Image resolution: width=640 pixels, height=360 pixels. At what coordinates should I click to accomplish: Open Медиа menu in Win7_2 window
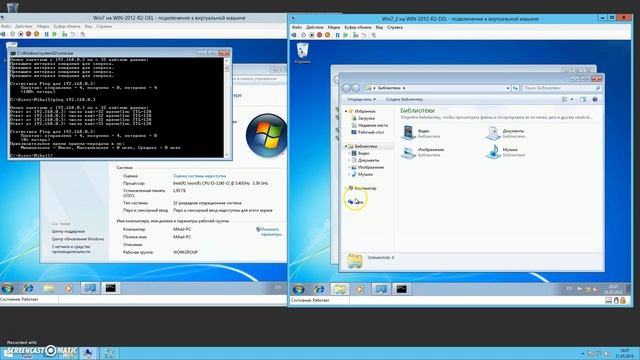334,27
